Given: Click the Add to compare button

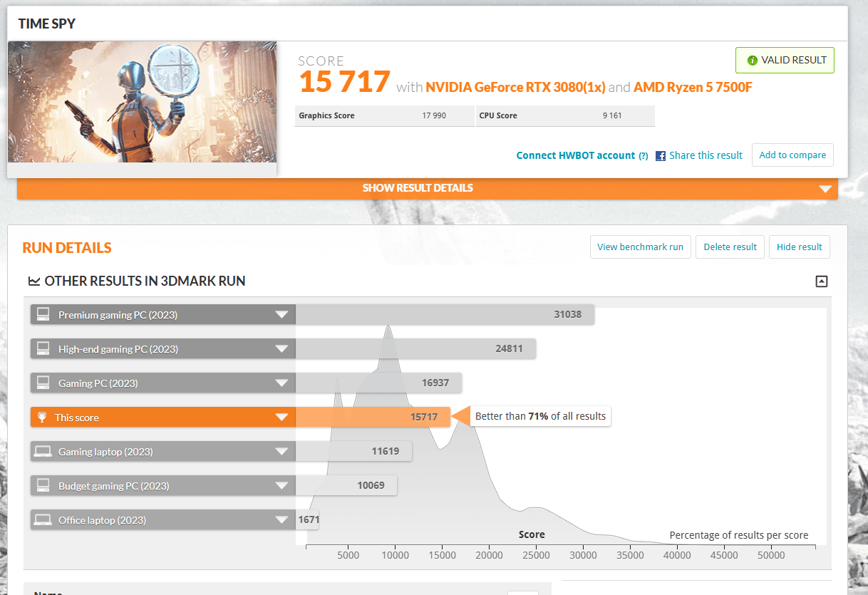Looking at the screenshot, I should click(792, 155).
